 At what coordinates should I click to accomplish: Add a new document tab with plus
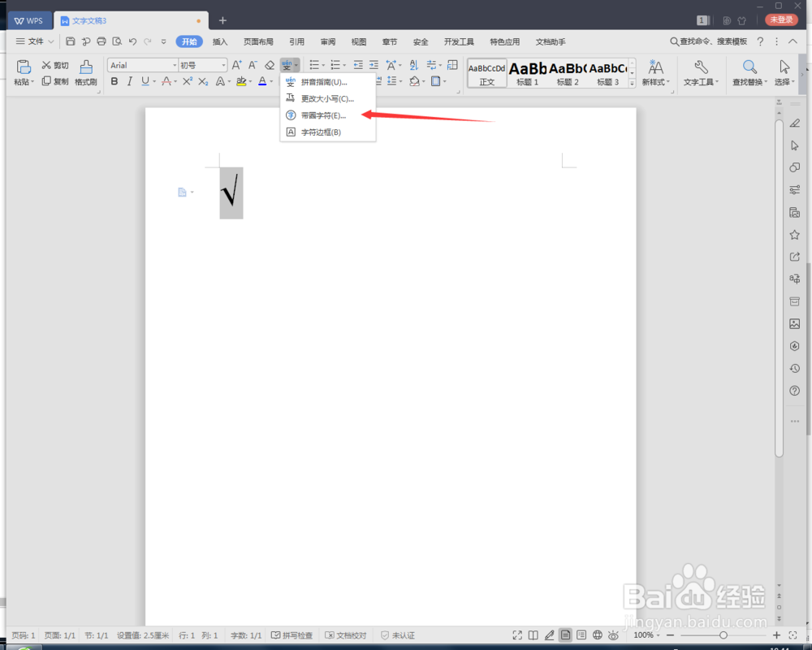222,20
